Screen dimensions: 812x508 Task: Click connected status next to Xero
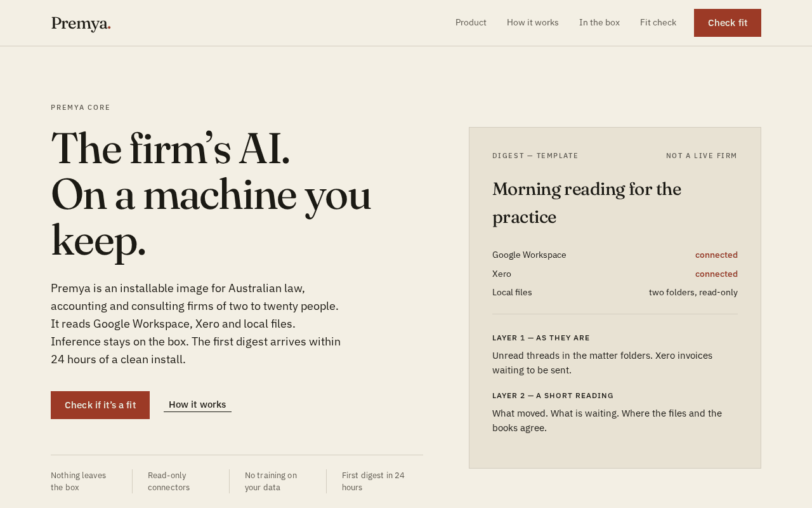click(x=716, y=274)
